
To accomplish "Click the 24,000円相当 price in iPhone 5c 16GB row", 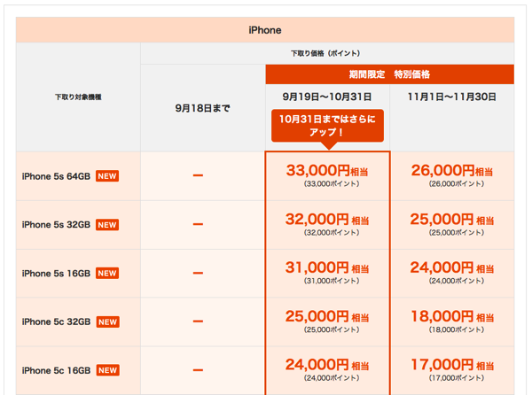I will (x=327, y=365).
